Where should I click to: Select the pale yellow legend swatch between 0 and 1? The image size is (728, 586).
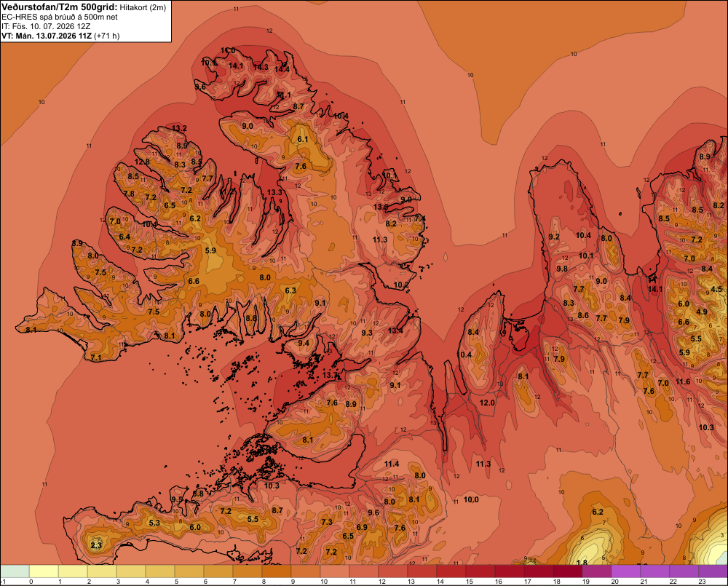tap(44, 571)
